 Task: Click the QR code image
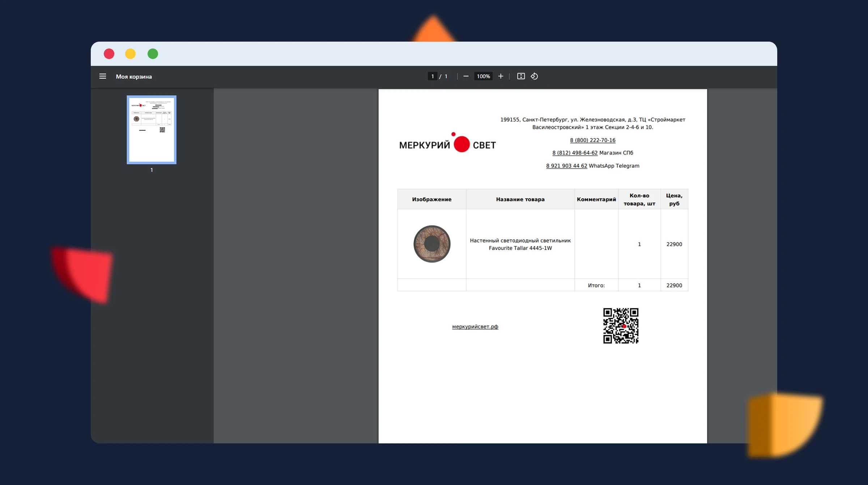[x=621, y=326]
